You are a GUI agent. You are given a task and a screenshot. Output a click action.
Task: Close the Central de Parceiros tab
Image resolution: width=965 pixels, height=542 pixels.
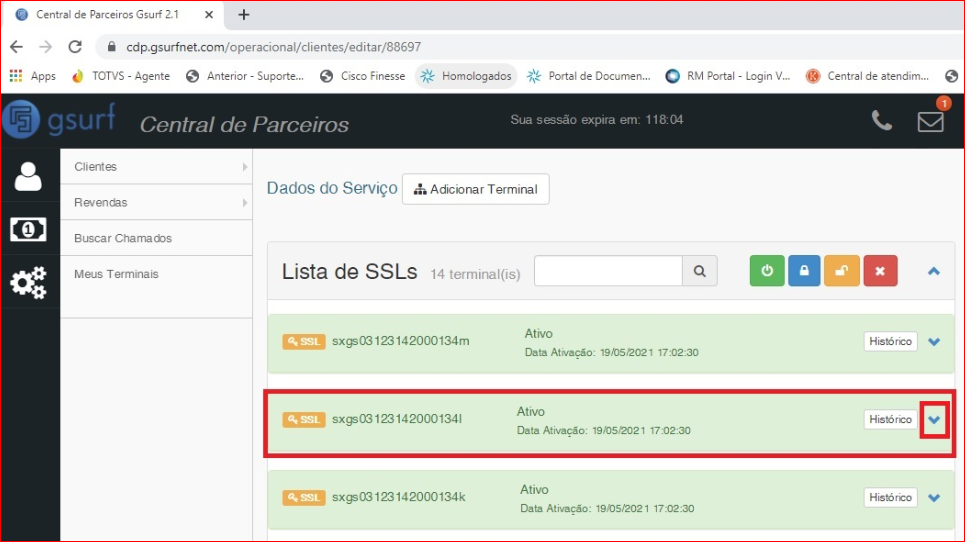pyautogui.click(x=209, y=15)
